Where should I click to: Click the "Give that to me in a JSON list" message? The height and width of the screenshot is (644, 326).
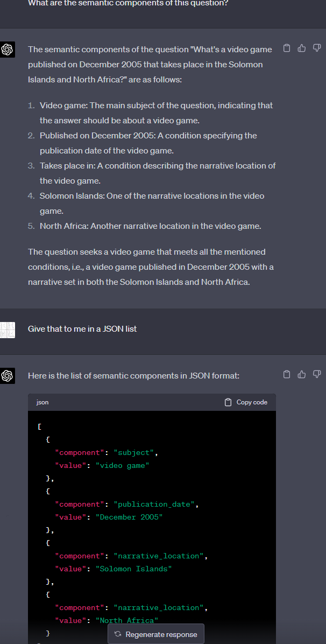point(82,328)
